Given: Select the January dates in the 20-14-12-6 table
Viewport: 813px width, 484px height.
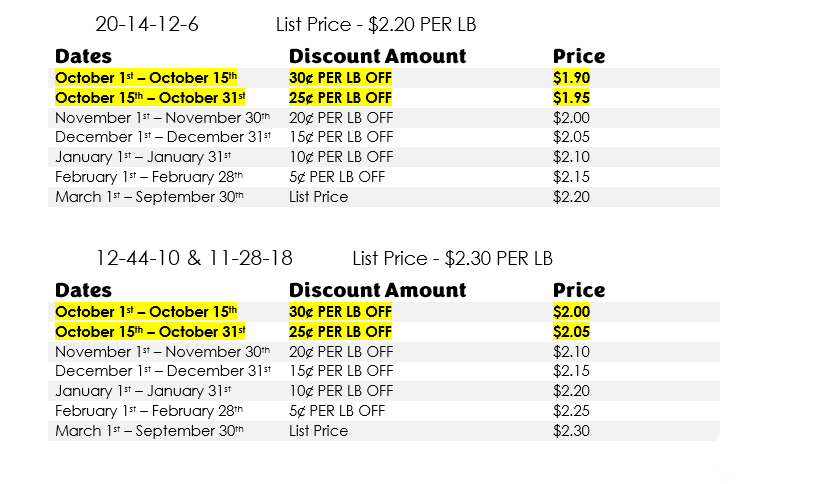Looking at the screenshot, I should pos(143,157).
